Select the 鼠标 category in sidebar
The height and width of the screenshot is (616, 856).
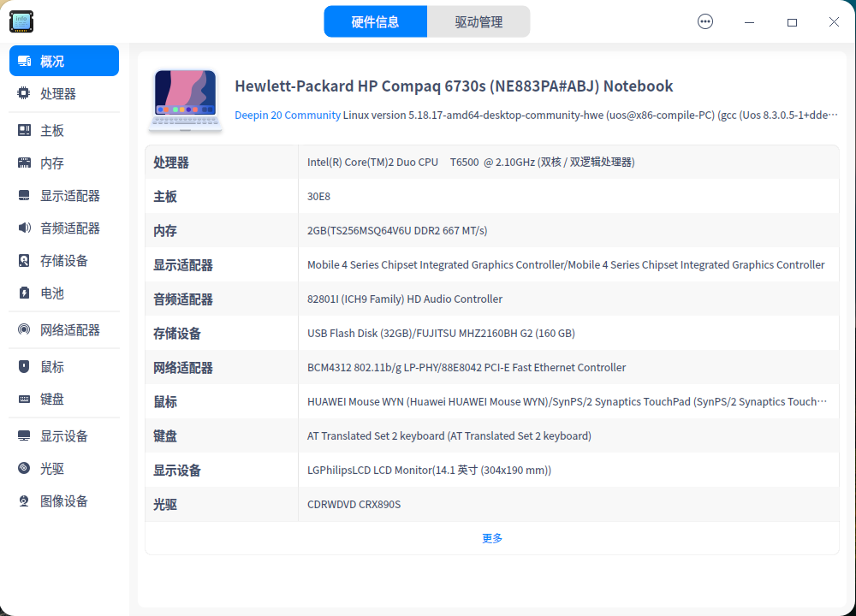pyautogui.click(x=23, y=366)
